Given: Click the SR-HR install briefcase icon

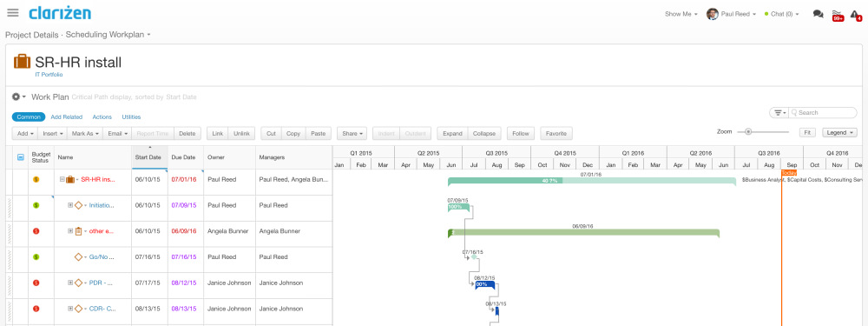Looking at the screenshot, I should point(23,62).
